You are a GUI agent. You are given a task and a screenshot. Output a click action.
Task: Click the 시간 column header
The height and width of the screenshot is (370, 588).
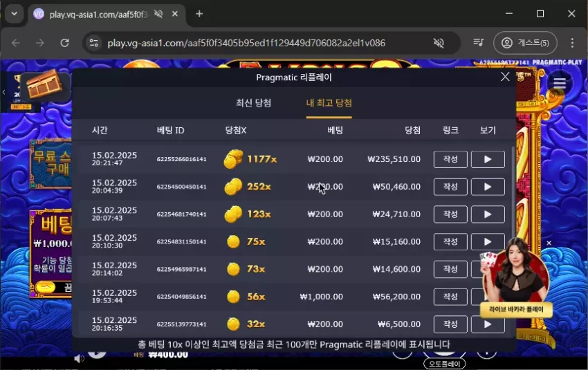pyautogui.click(x=100, y=131)
